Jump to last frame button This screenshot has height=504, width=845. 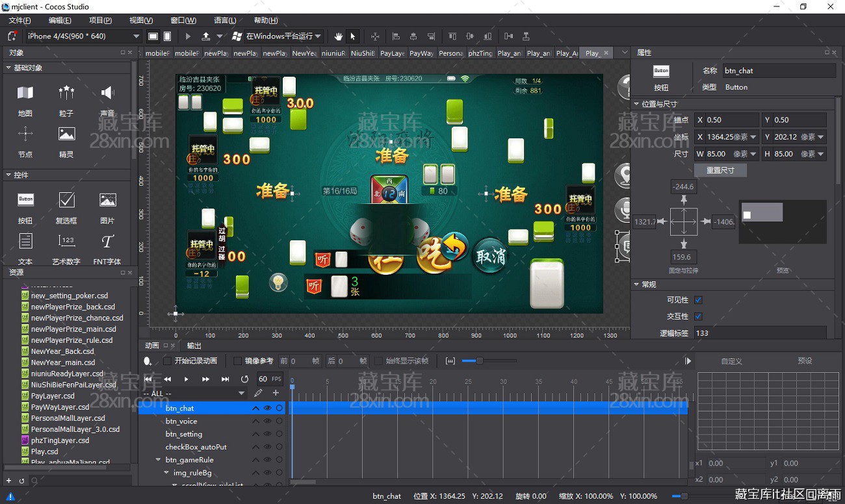[225, 379]
